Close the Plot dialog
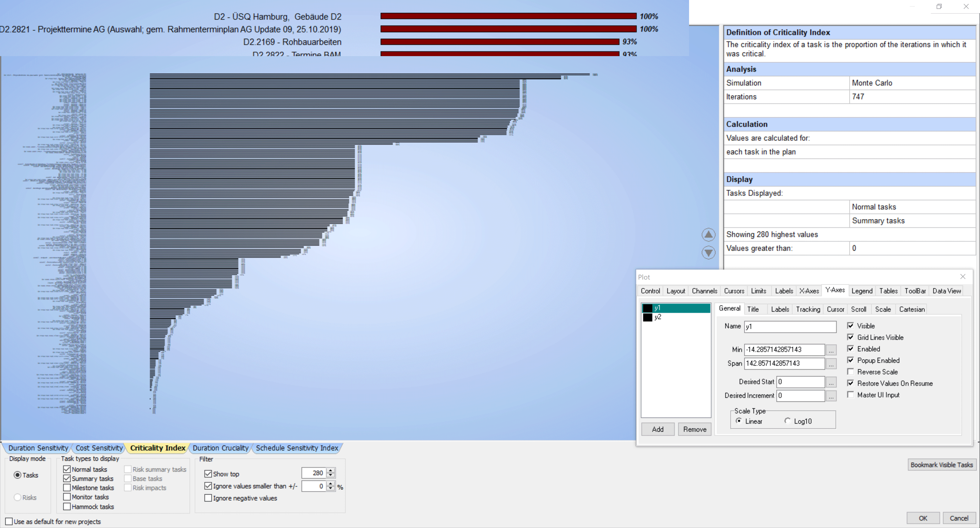 tap(962, 277)
